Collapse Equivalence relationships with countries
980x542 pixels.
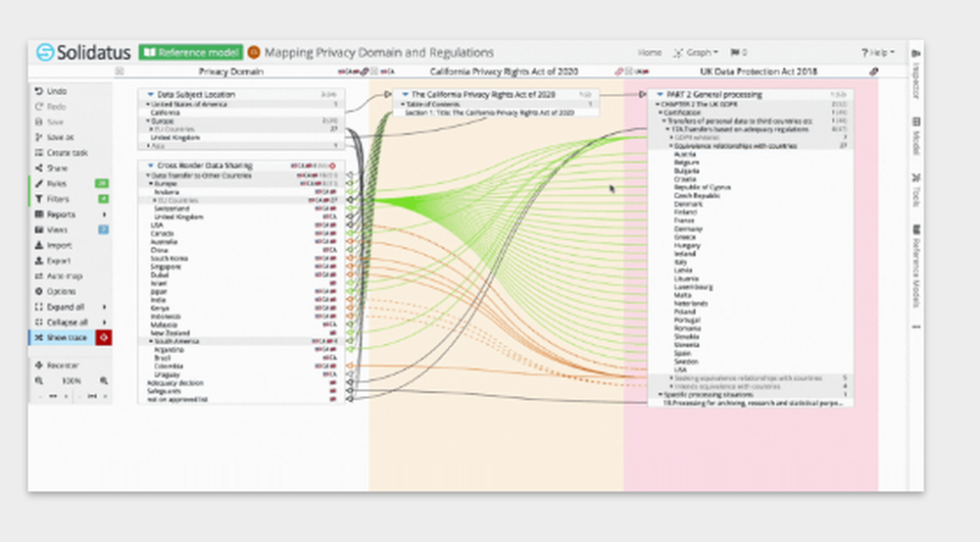click(x=671, y=146)
